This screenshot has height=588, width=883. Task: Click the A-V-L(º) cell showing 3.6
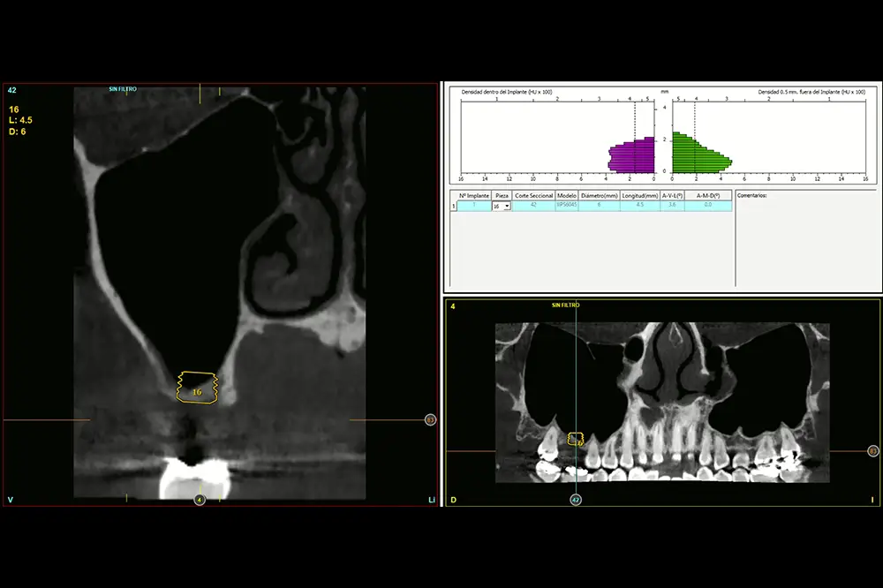point(672,206)
